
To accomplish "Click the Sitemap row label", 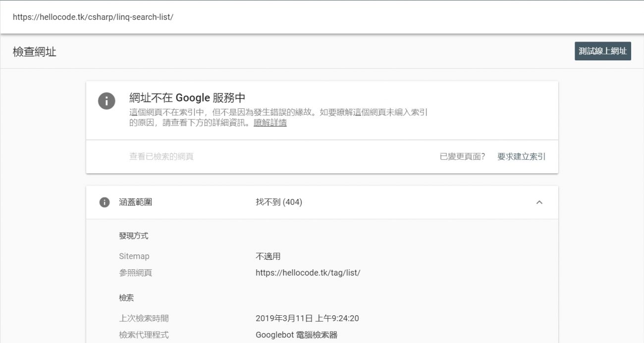I will [x=134, y=256].
